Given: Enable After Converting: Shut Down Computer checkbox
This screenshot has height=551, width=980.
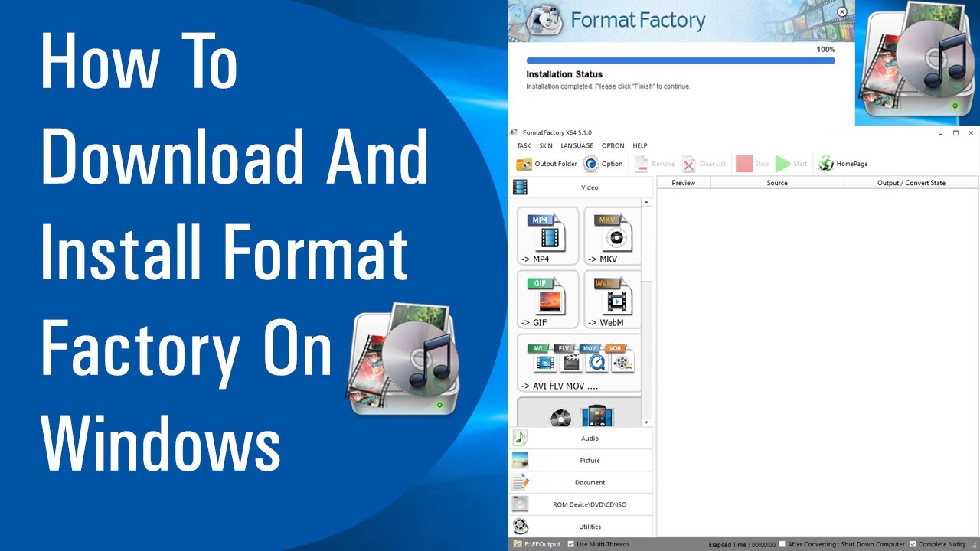Looking at the screenshot, I should pyautogui.click(x=782, y=544).
